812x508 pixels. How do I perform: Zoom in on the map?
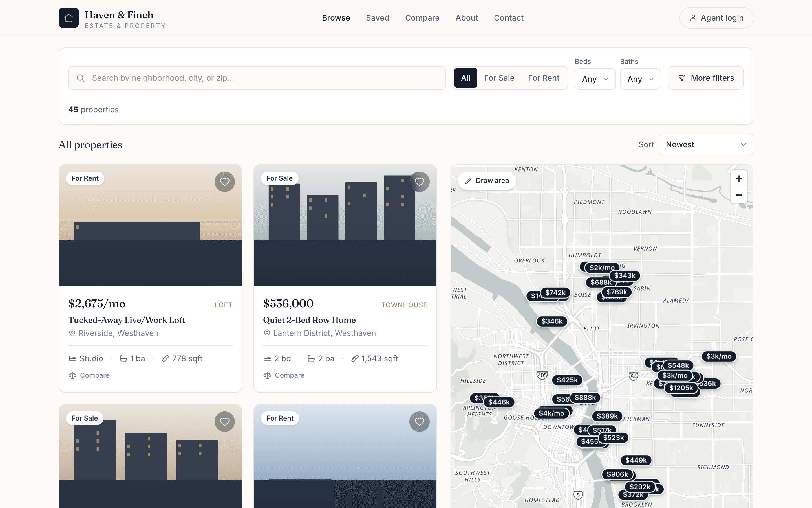tap(739, 179)
